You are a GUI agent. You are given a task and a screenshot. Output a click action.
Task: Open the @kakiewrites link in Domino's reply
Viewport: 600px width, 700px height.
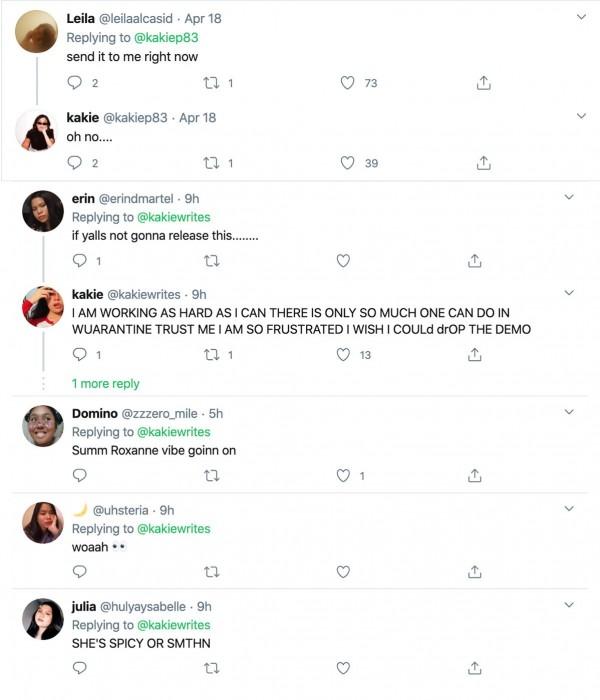173,432
